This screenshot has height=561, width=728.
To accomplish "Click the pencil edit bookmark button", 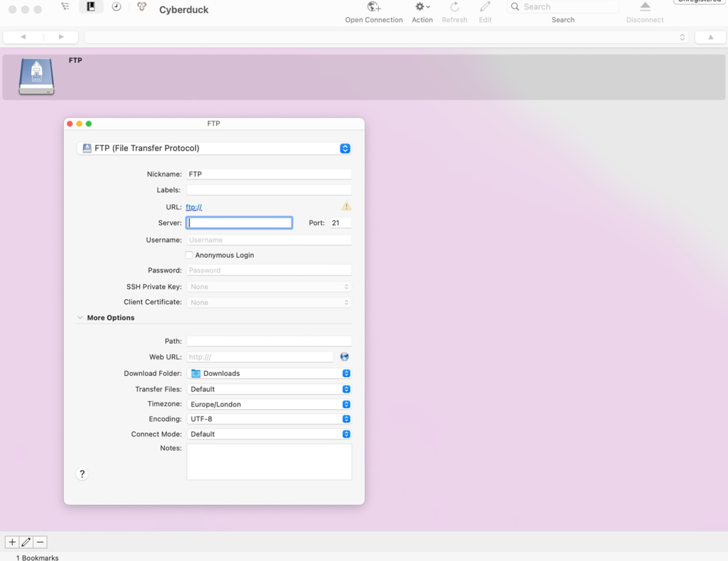I will tap(26, 542).
